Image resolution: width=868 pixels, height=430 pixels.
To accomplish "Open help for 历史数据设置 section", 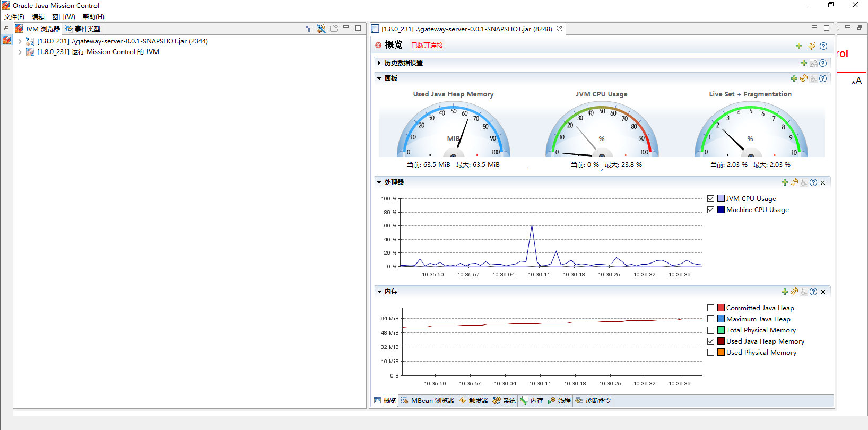I will [823, 63].
